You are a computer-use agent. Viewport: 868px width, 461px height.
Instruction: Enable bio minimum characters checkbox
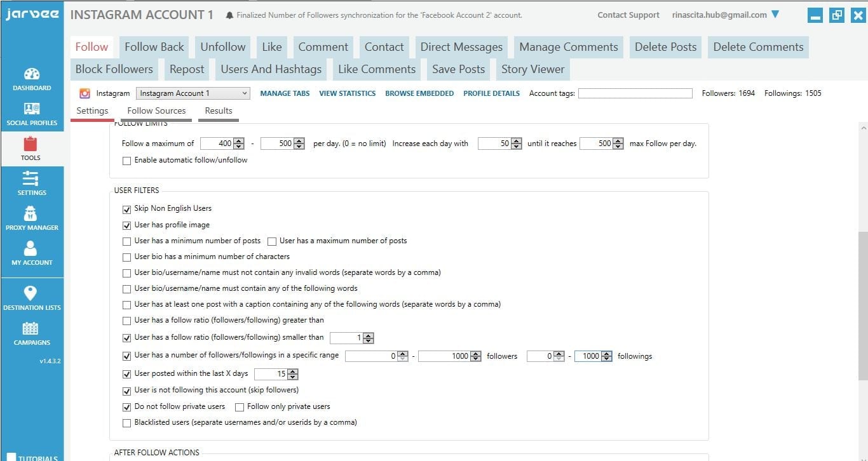(x=126, y=257)
